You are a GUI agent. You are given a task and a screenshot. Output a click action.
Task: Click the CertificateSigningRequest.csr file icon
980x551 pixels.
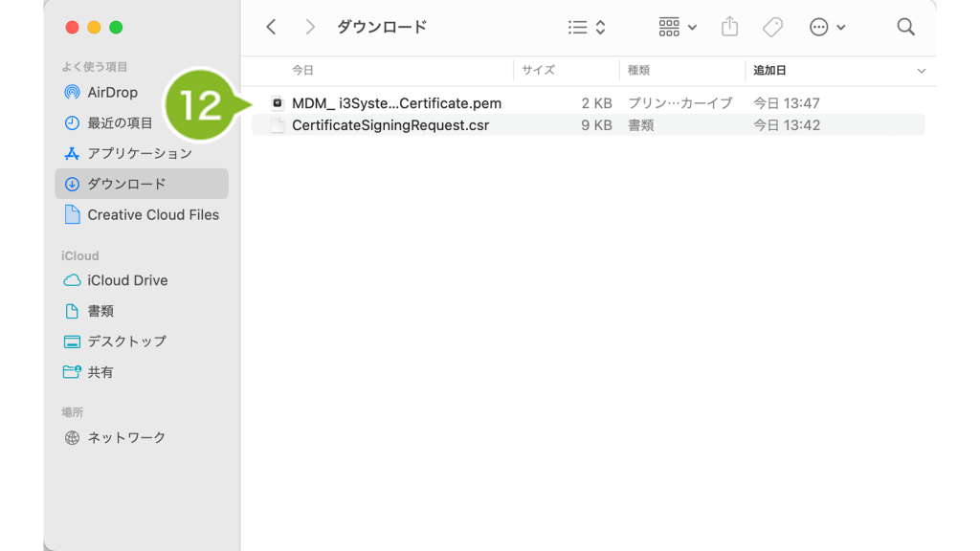tap(278, 125)
